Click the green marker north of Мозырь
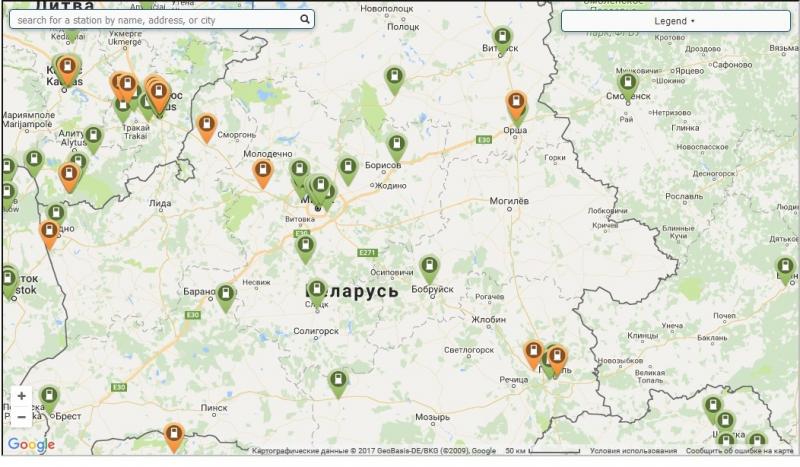The image size is (800, 467). pos(339,382)
